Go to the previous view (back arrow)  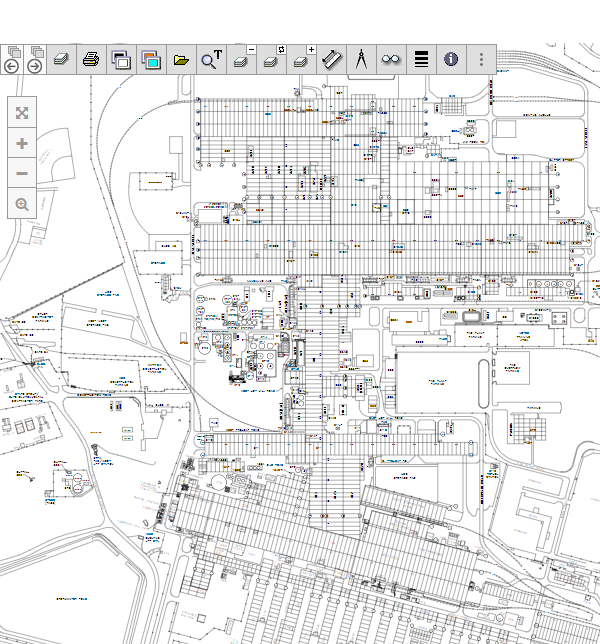click(x=12, y=66)
